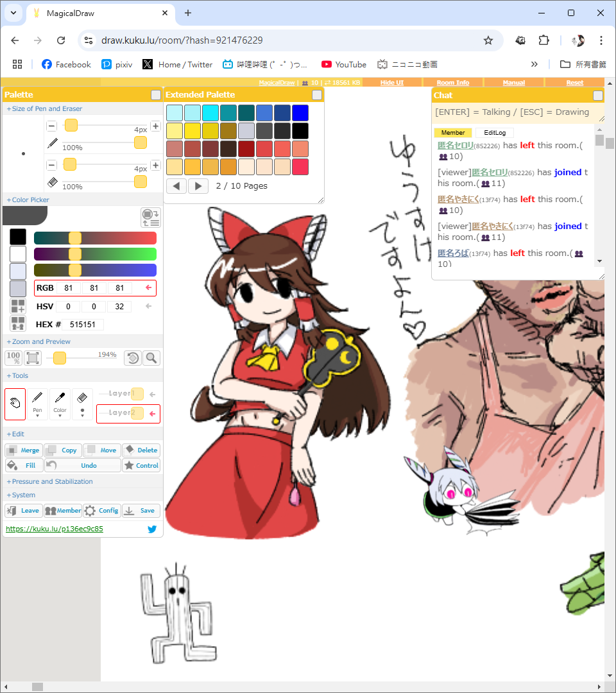Open the color picker mode switcher icon
This screenshot has height=693, width=616.
pos(151,218)
